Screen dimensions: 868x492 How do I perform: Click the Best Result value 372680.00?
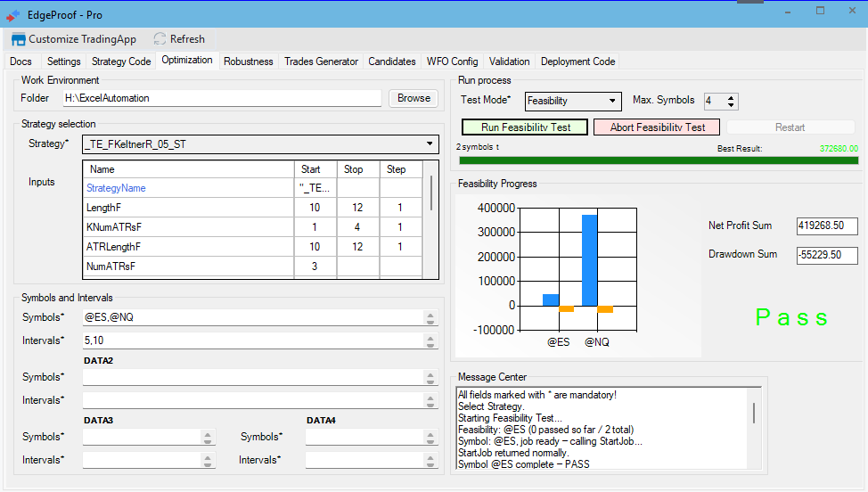point(839,148)
